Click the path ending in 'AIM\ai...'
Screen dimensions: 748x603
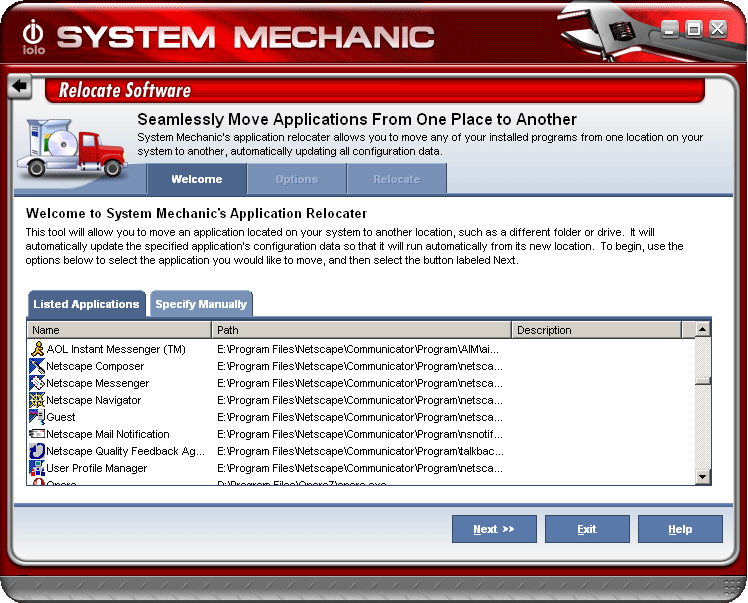click(358, 349)
